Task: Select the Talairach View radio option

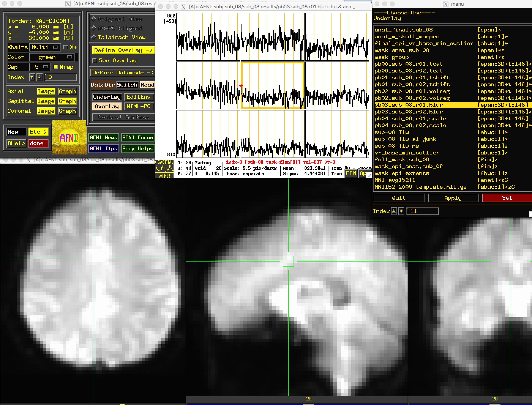Action: 94,37
